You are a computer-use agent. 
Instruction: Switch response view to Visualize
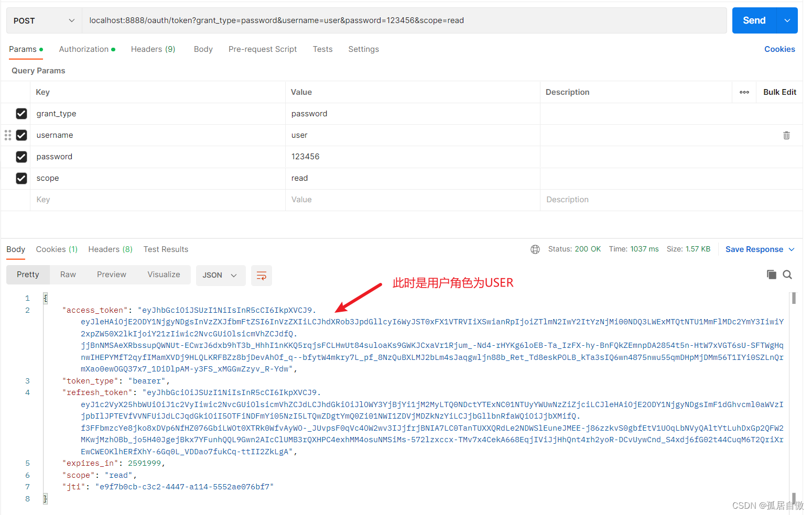click(164, 275)
